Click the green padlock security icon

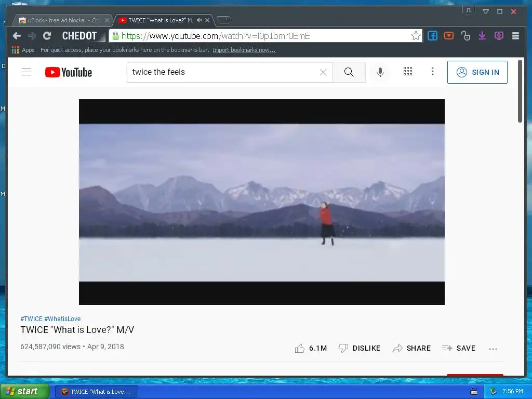115,36
